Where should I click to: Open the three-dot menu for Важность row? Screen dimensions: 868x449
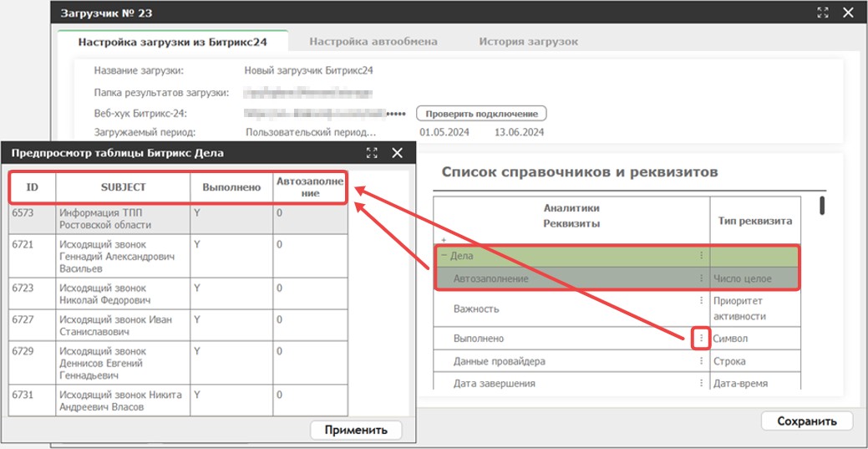(702, 300)
